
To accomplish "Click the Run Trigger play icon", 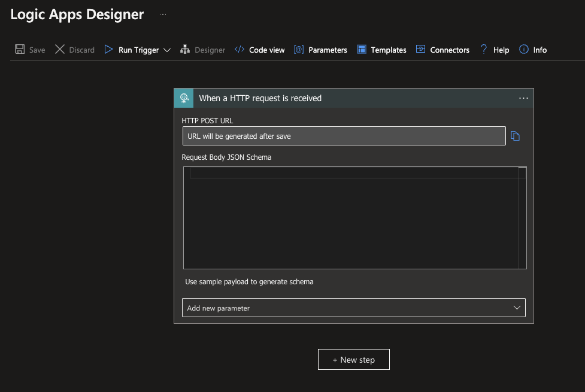I will [x=108, y=49].
